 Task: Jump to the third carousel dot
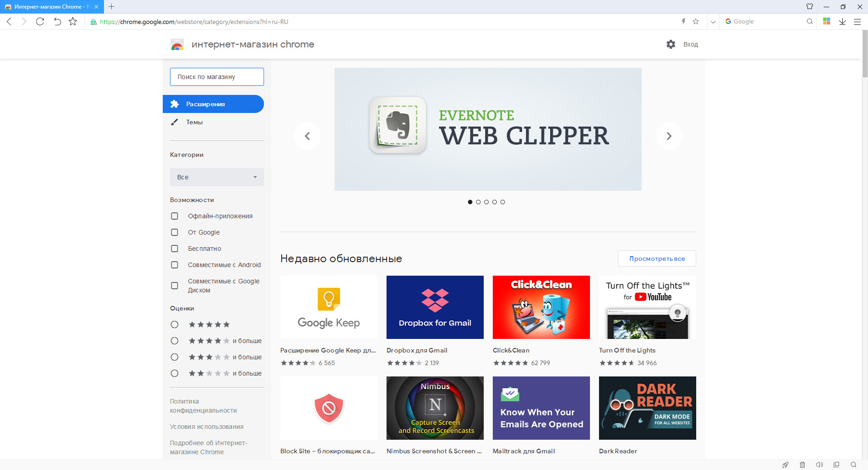[x=486, y=202]
